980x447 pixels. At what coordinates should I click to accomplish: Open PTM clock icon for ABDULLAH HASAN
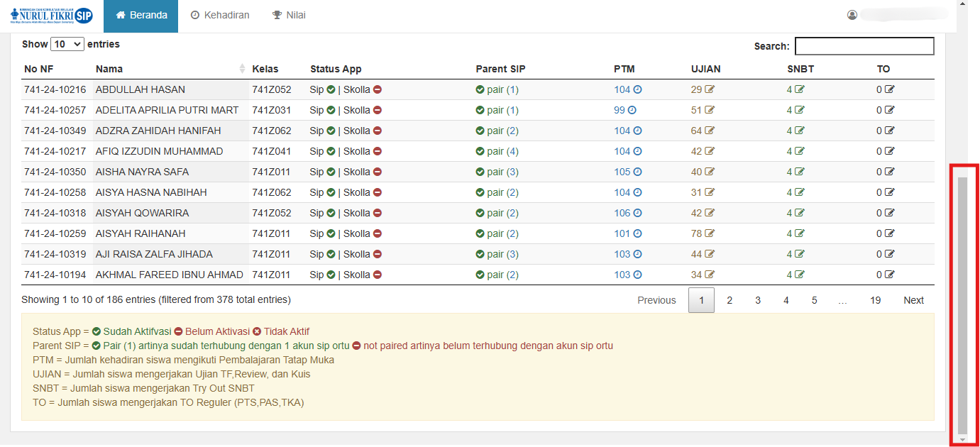637,90
